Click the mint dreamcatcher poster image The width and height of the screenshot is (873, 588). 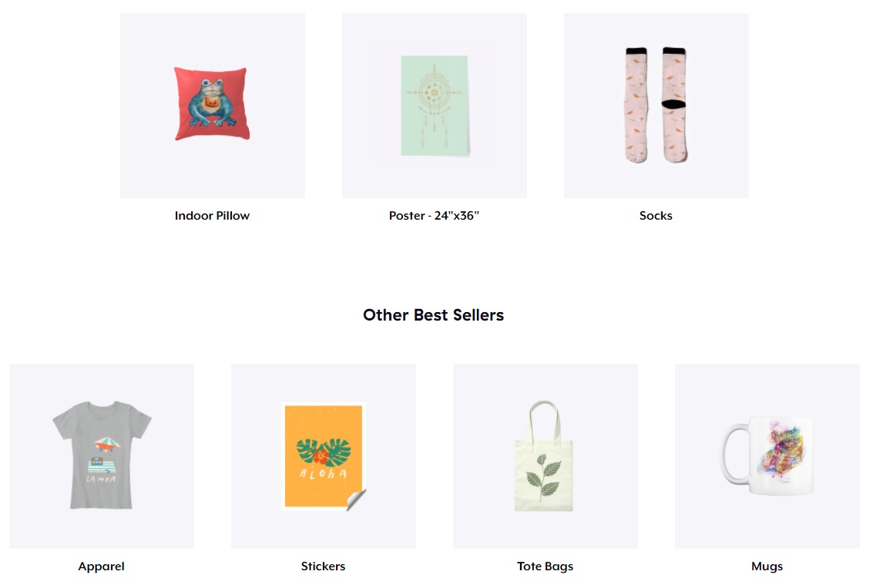click(x=435, y=106)
